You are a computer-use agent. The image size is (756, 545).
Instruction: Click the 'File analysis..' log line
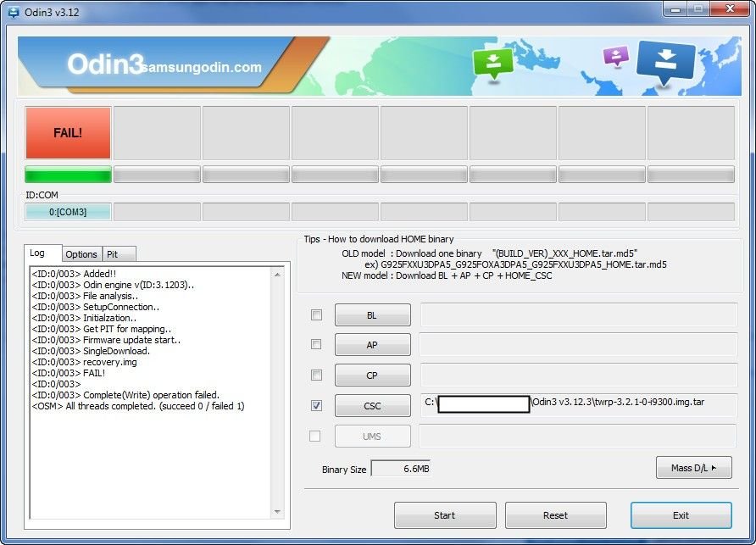click(85, 296)
